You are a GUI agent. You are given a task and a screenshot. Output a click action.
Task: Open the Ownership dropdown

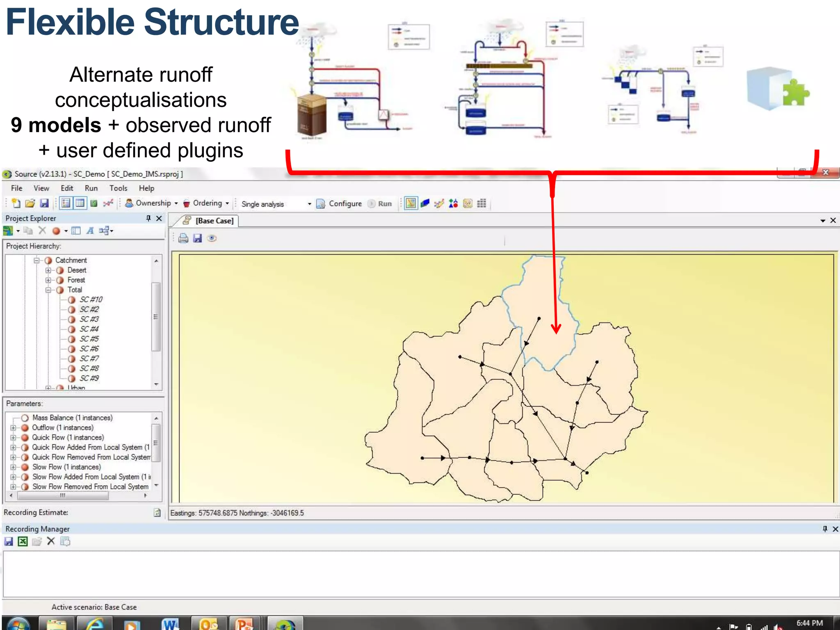152,203
